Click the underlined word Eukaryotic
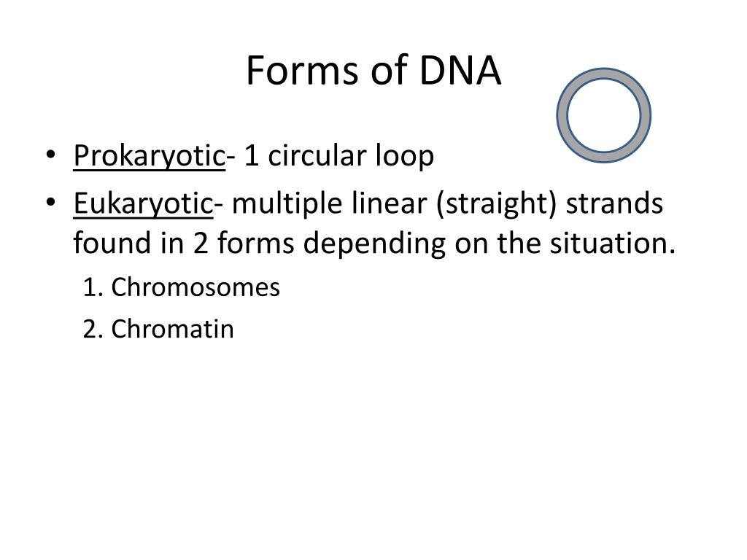Screen dimensions: 747x560 point(143,204)
